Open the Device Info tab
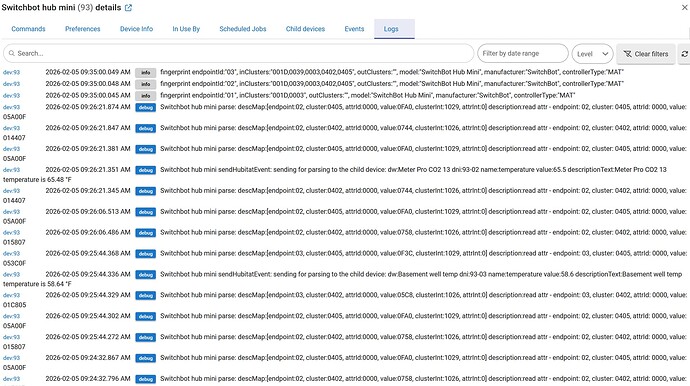 (x=136, y=29)
